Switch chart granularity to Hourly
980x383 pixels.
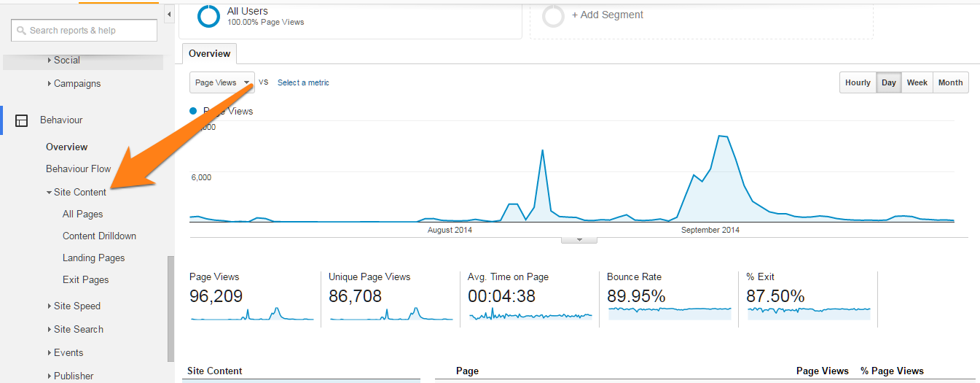(858, 82)
